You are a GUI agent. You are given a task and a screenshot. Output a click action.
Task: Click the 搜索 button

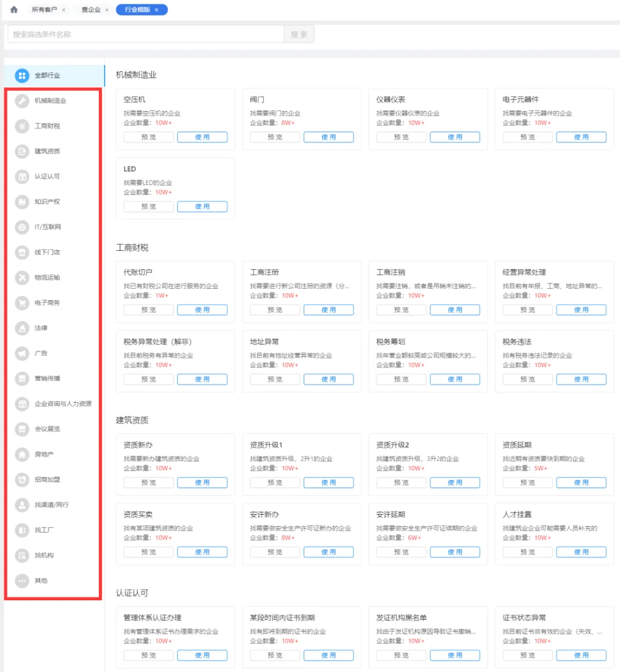tap(299, 34)
